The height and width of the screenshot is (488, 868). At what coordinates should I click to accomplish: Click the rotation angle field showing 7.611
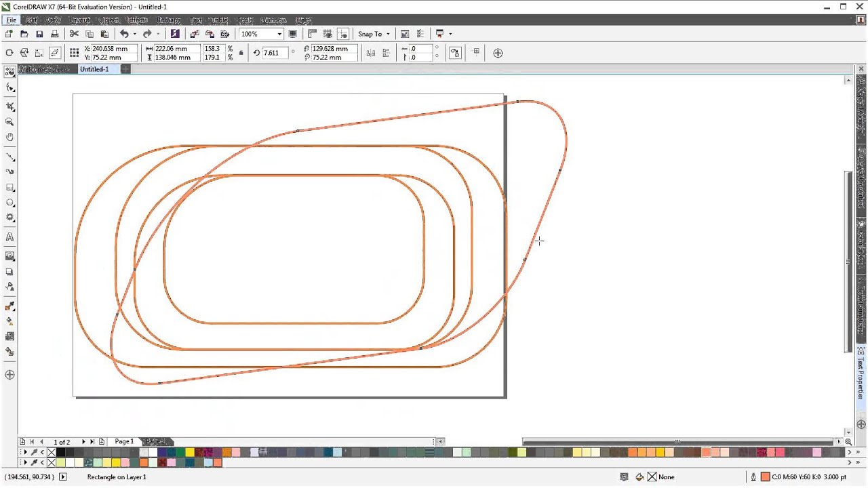click(x=277, y=53)
